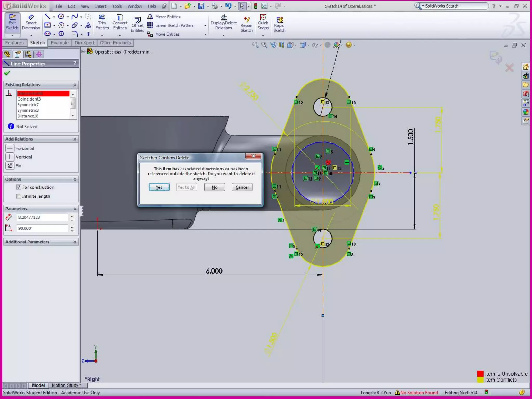Click the Smart Dimension tool

(x=31, y=22)
